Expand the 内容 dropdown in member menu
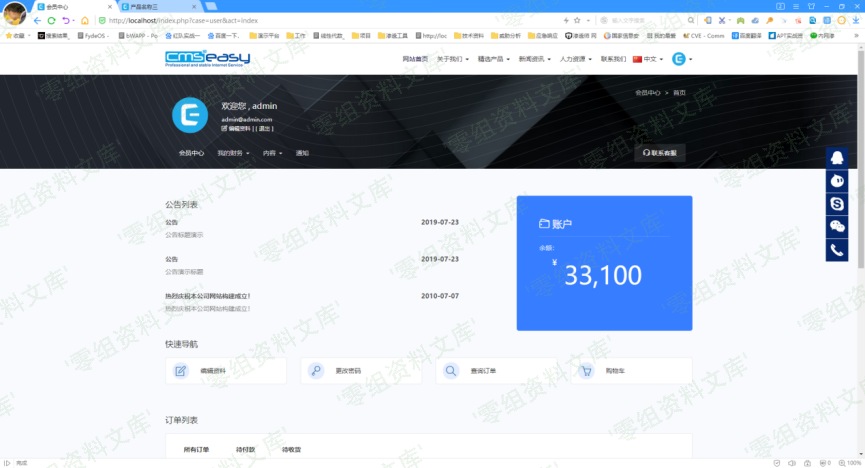 272,153
